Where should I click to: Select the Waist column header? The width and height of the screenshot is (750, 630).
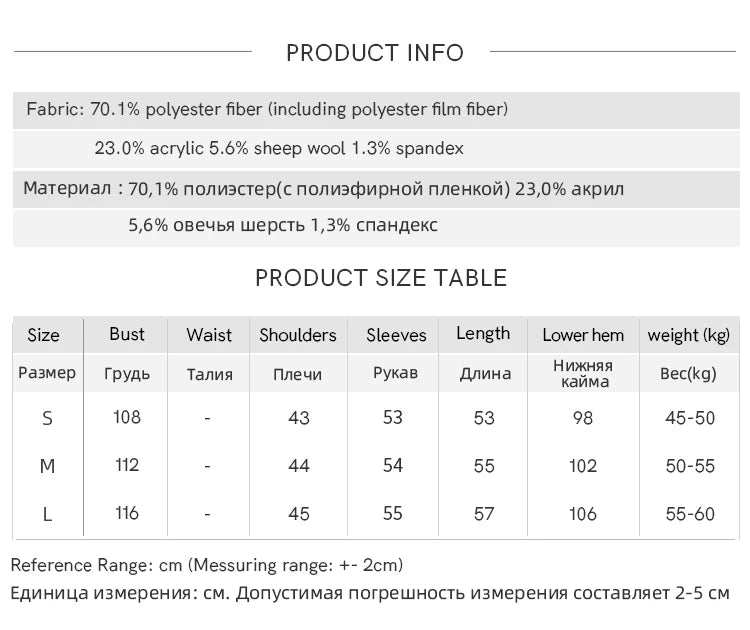pos(209,335)
